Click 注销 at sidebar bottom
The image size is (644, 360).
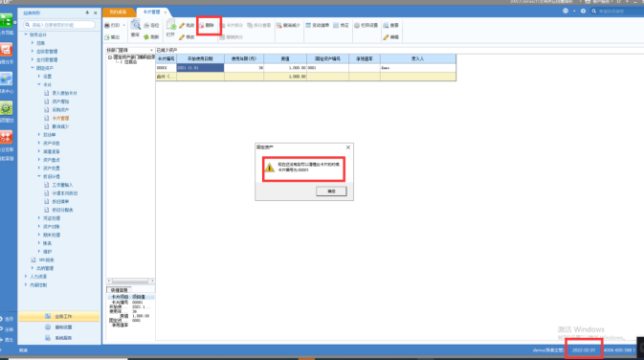coord(9,329)
